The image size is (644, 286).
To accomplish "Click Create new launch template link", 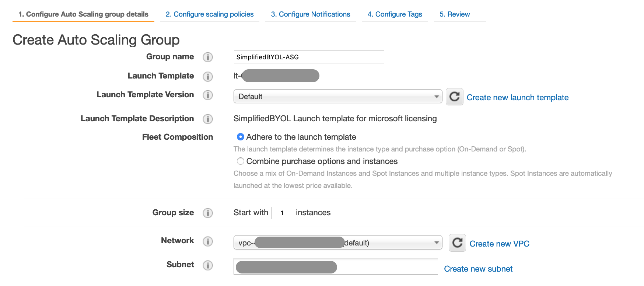I will point(517,98).
